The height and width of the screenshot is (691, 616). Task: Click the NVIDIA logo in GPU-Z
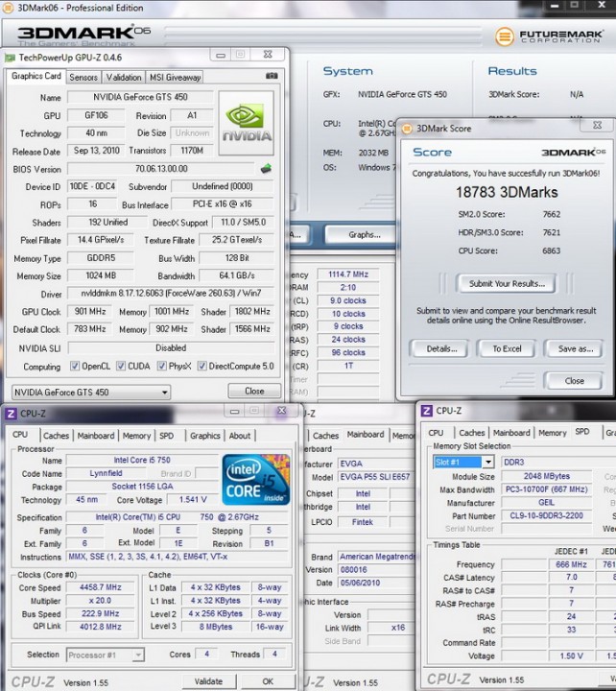click(247, 123)
